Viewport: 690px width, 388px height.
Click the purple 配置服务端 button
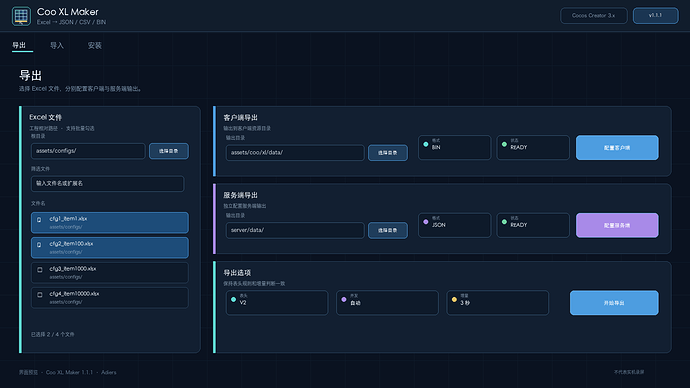click(617, 225)
